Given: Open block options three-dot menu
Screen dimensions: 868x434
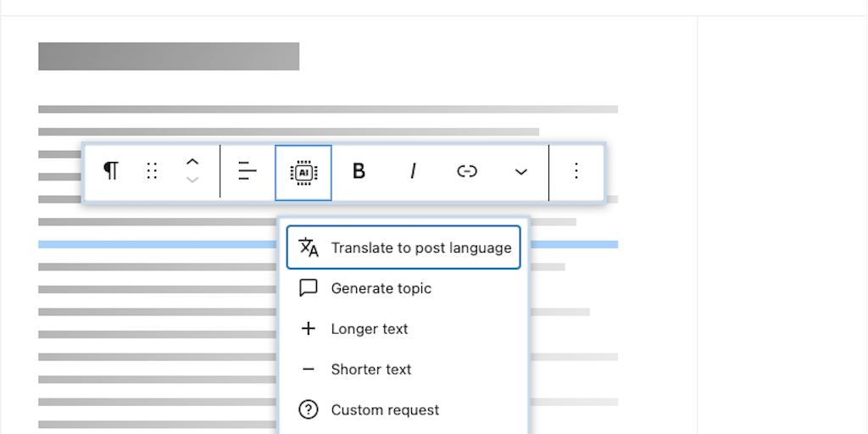Looking at the screenshot, I should click(576, 171).
